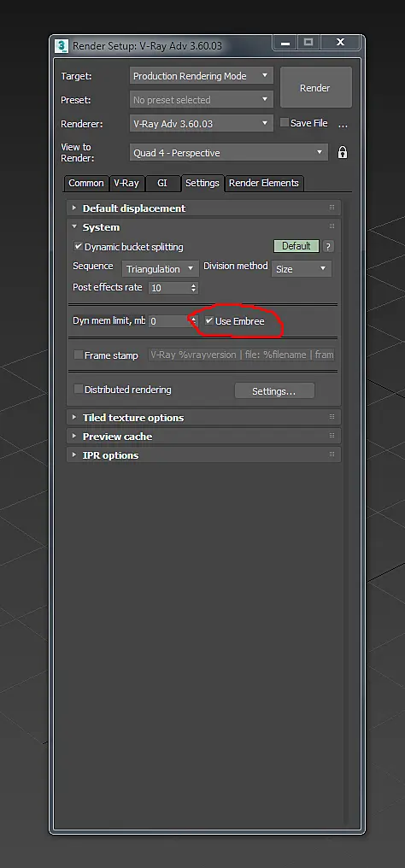Viewport: 405px width, 868px height.
Task: Click the Post effects rate spinner arrows
Action: pos(194,288)
